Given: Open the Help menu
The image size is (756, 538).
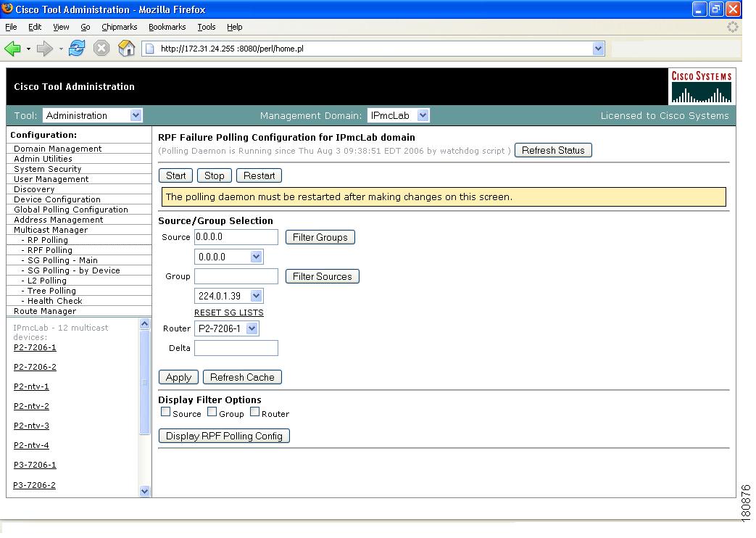Looking at the screenshot, I should pyautogui.click(x=234, y=27).
